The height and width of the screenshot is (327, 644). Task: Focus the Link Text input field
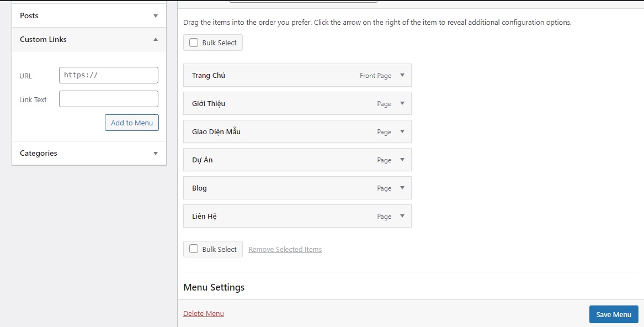coord(109,99)
